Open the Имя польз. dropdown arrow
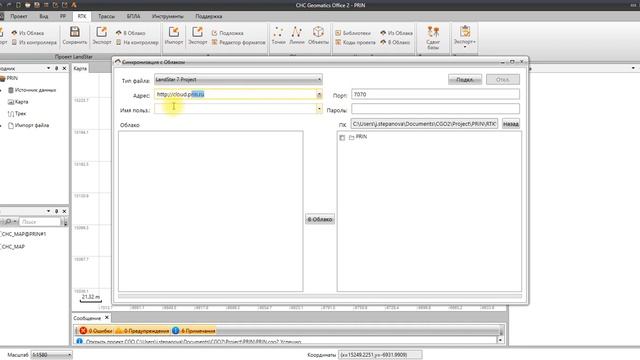 pos(319,109)
